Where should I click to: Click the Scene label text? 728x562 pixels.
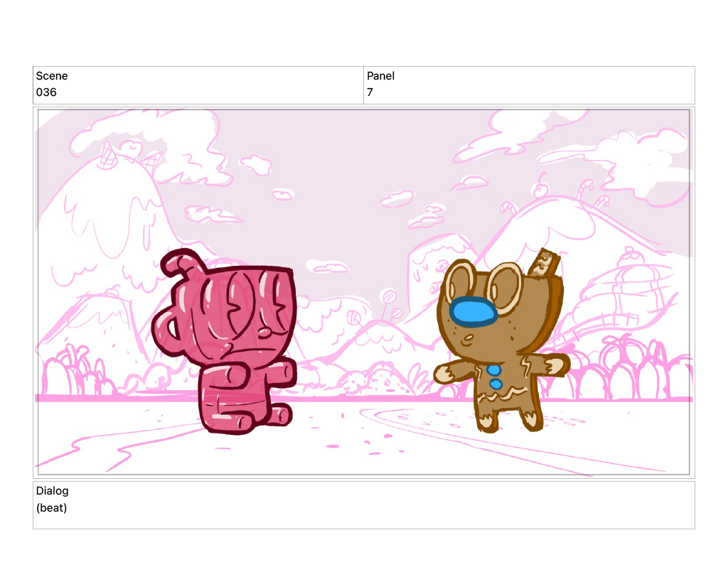pos(52,76)
